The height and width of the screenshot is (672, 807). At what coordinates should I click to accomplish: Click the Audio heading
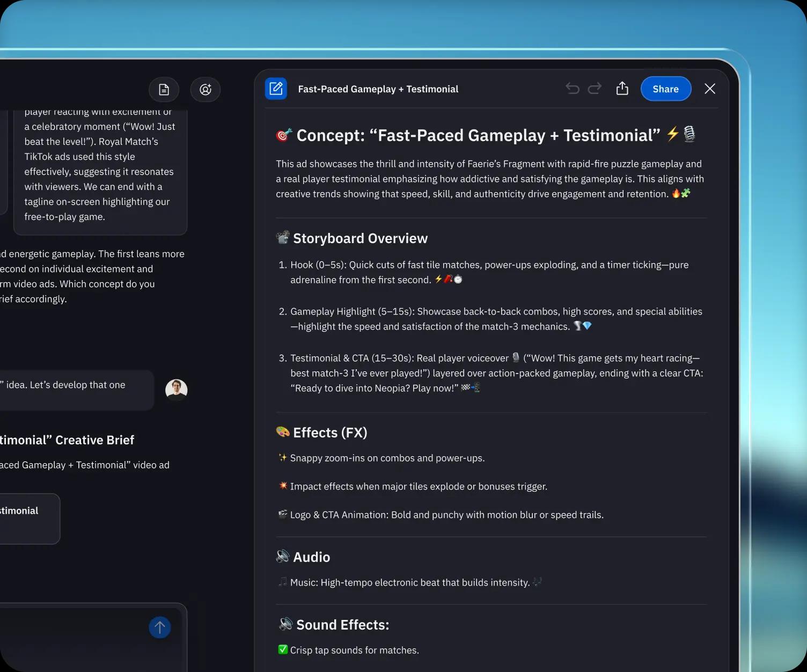(303, 557)
